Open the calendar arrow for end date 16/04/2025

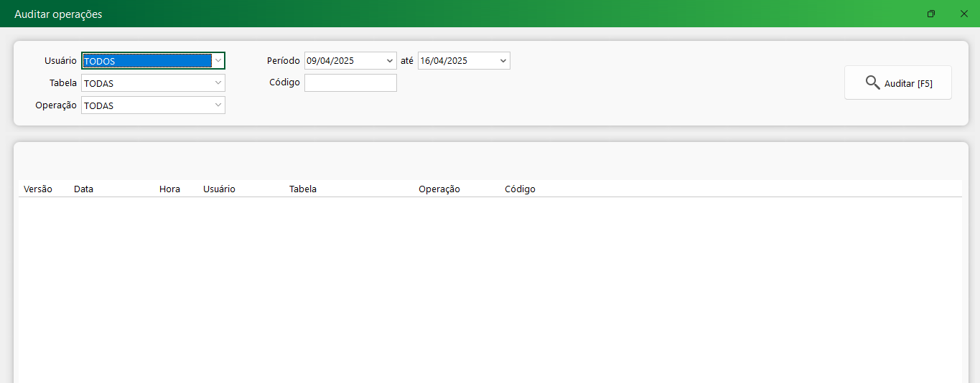tap(503, 61)
